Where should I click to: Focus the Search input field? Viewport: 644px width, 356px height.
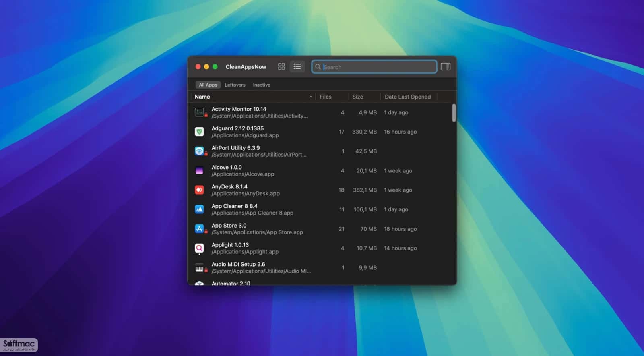coord(374,67)
